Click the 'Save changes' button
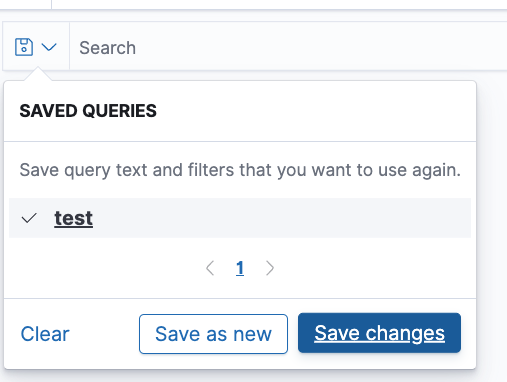This screenshot has height=382, width=507. pos(379,333)
